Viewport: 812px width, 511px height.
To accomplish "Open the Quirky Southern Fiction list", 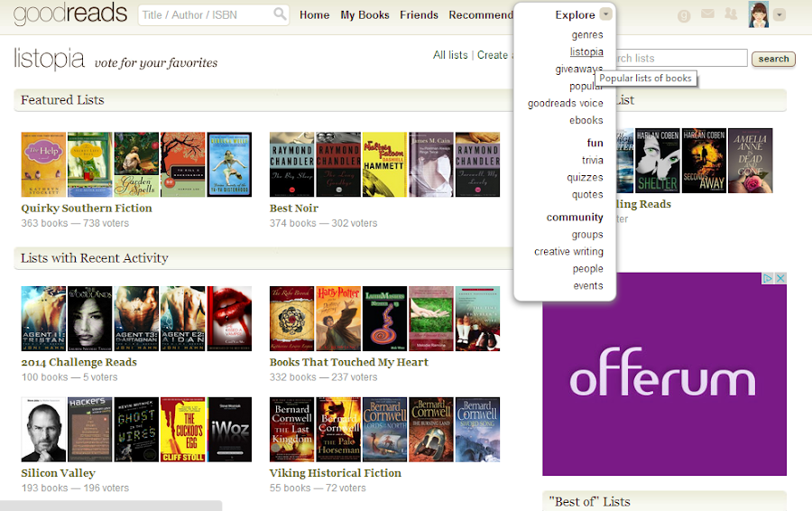I will click(87, 208).
